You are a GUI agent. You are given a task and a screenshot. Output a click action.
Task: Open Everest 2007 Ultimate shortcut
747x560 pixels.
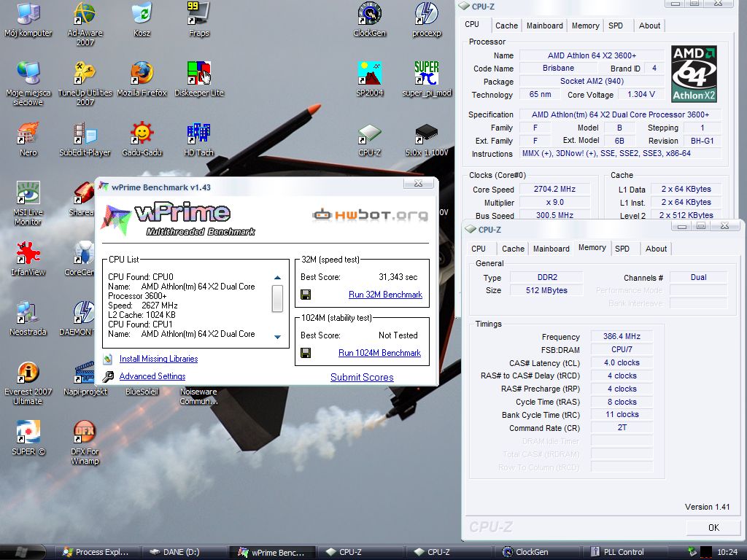coord(28,383)
